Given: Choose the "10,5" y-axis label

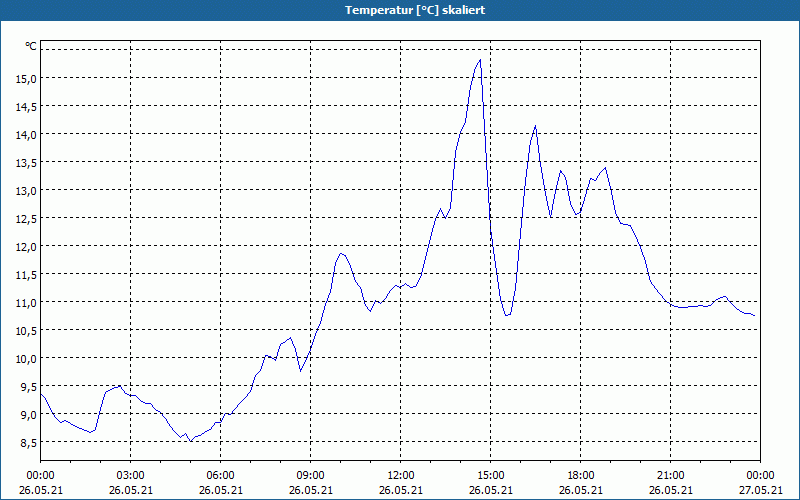Looking at the screenshot, I should tap(28, 331).
